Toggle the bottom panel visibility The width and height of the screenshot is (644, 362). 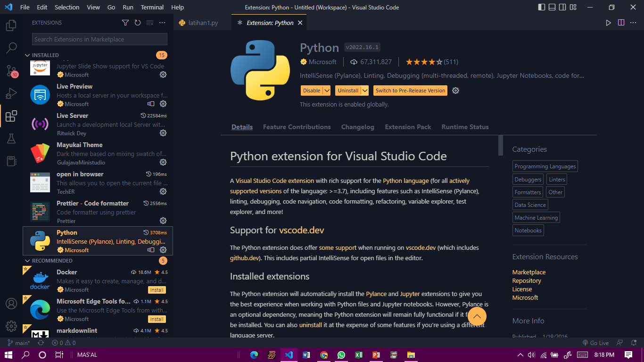pyautogui.click(x=552, y=7)
